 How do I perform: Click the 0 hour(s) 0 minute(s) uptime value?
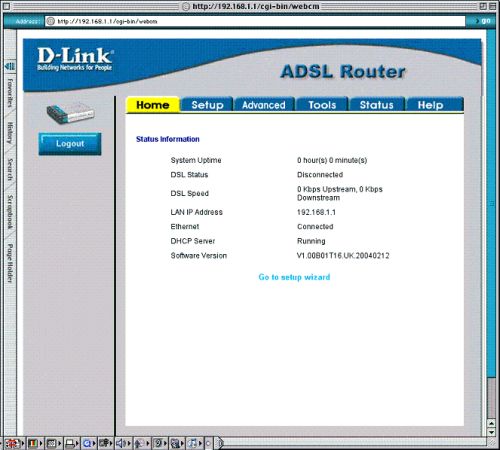pyautogui.click(x=332, y=160)
